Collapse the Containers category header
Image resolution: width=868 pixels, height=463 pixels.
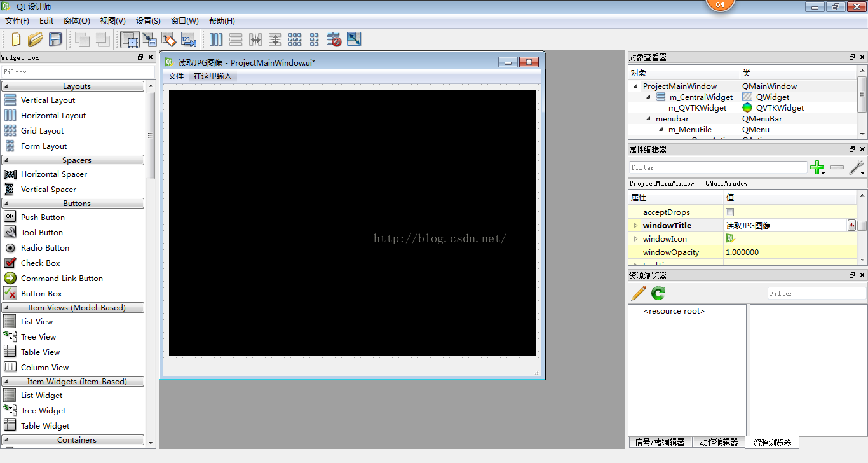coord(73,439)
